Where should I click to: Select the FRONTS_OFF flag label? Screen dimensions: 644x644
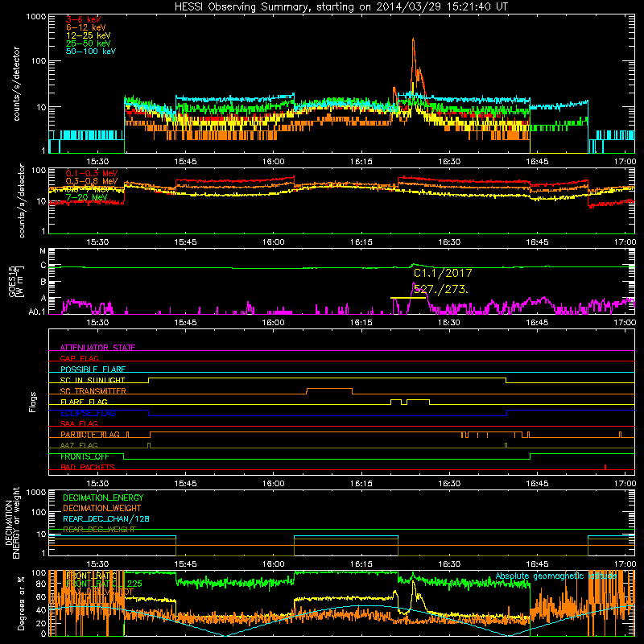pos(85,456)
